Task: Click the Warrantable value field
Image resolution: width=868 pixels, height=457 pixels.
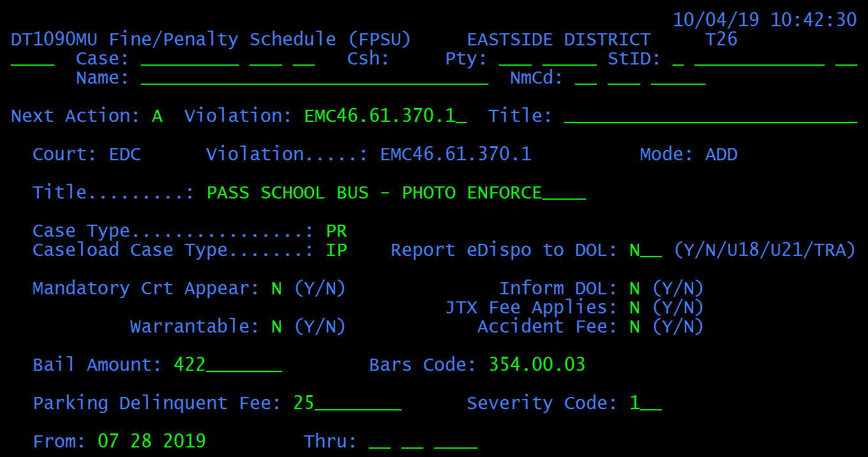Action: point(276,327)
